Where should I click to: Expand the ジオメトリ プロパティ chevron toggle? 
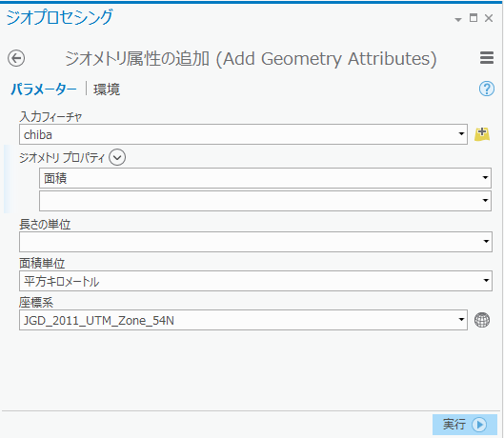coord(117,157)
